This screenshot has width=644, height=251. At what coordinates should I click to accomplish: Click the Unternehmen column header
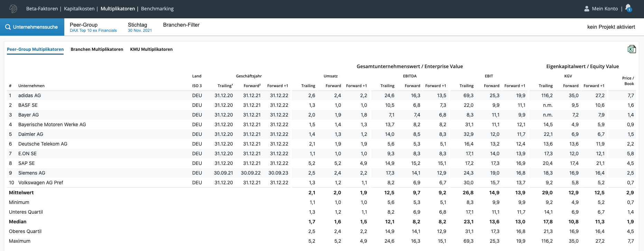(x=31, y=86)
